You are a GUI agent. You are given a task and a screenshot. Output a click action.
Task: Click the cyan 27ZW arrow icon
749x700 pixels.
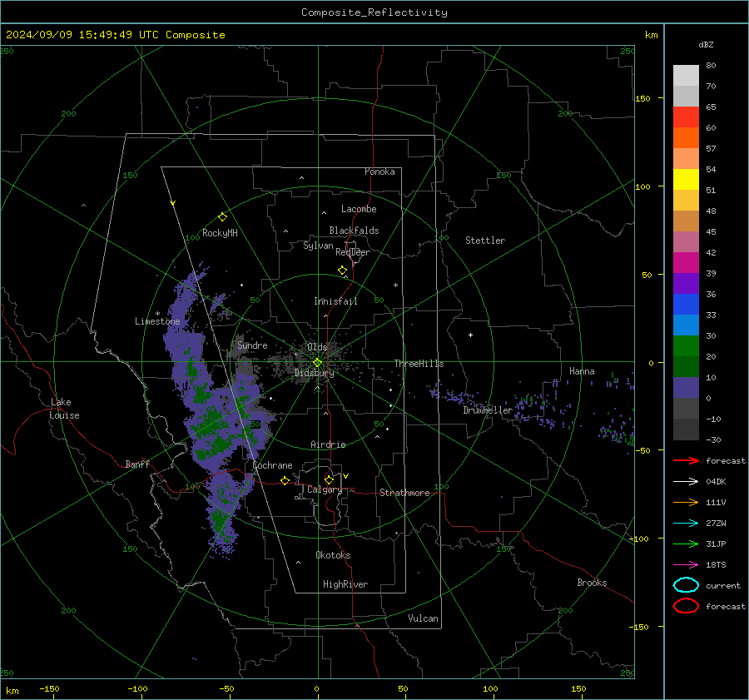[x=686, y=523]
